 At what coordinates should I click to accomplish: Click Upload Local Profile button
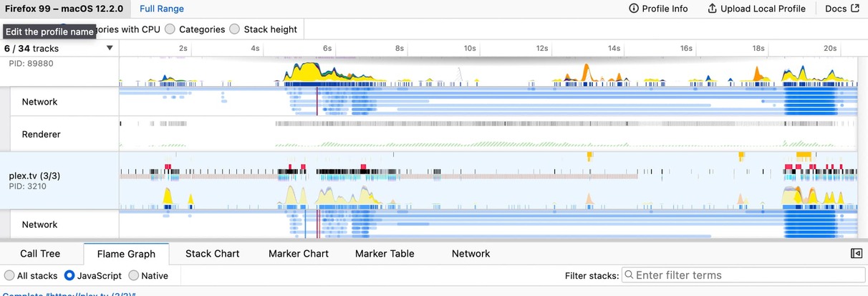tap(756, 9)
